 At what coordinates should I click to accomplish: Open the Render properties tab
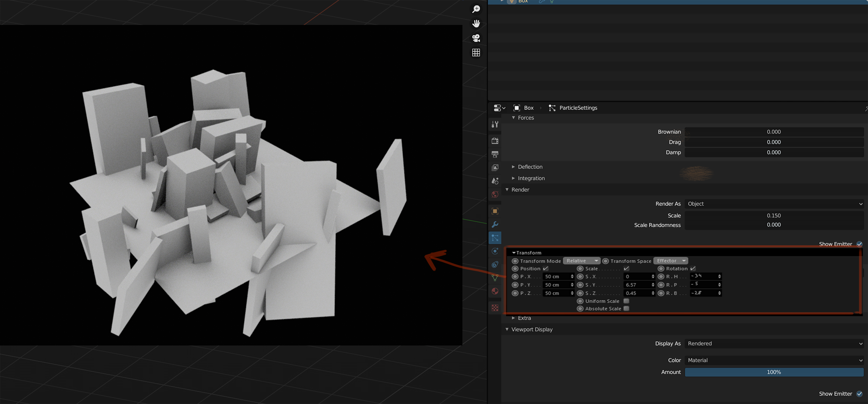tap(495, 141)
